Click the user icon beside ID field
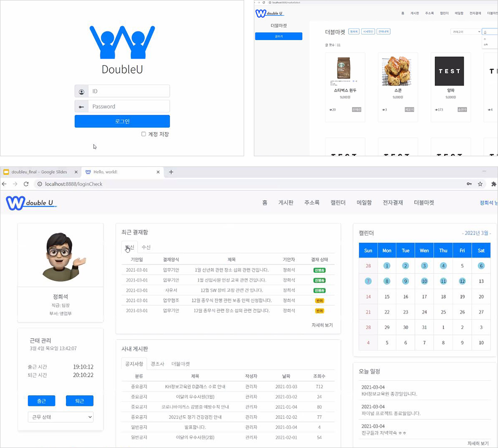The image size is (498, 448). click(x=82, y=91)
